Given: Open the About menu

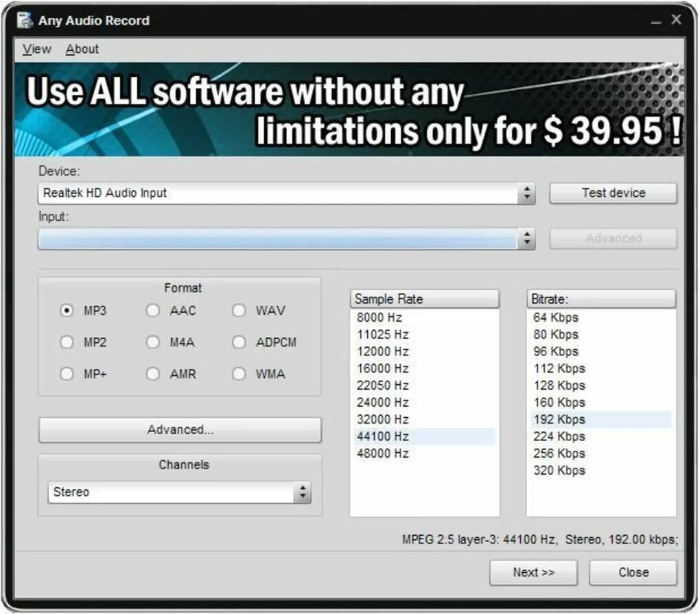Looking at the screenshot, I should (x=82, y=49).
